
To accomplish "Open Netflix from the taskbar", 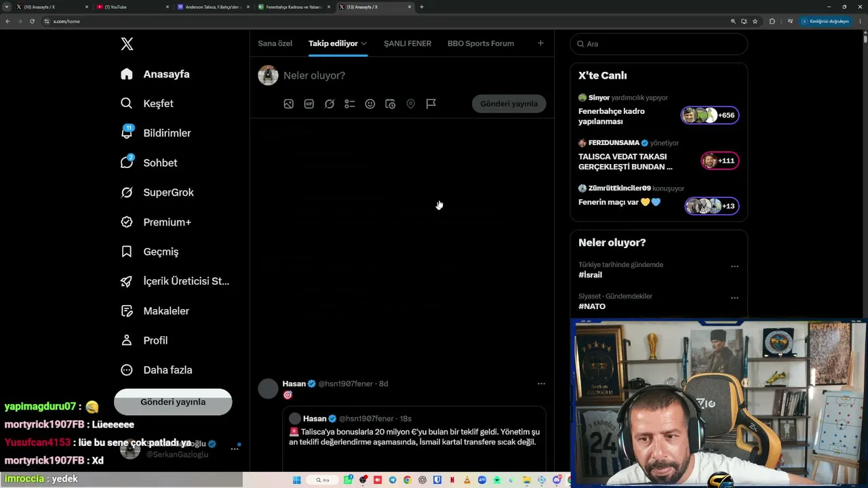I will click(x=452, y=480).
